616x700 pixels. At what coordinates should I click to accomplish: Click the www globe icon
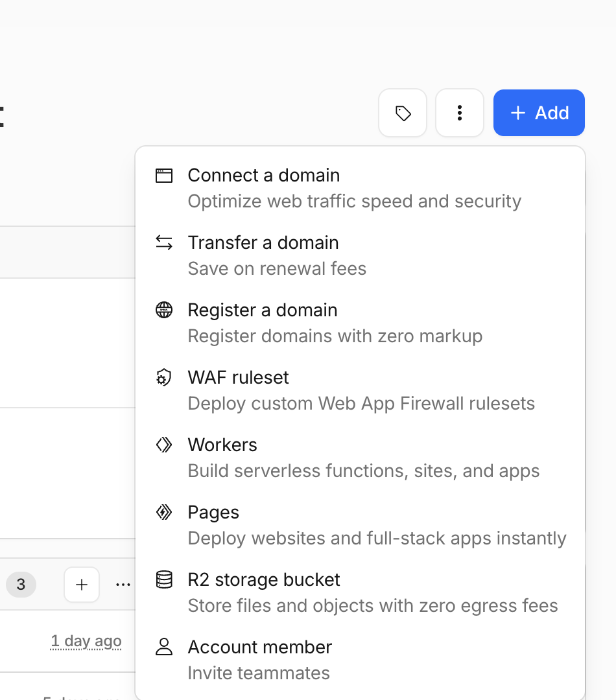(x=164, y=310)
